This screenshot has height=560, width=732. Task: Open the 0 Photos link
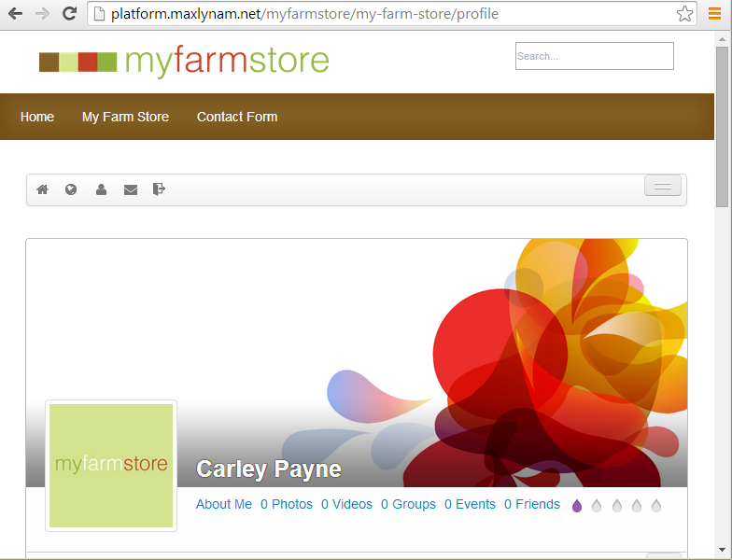click(287, 504)
